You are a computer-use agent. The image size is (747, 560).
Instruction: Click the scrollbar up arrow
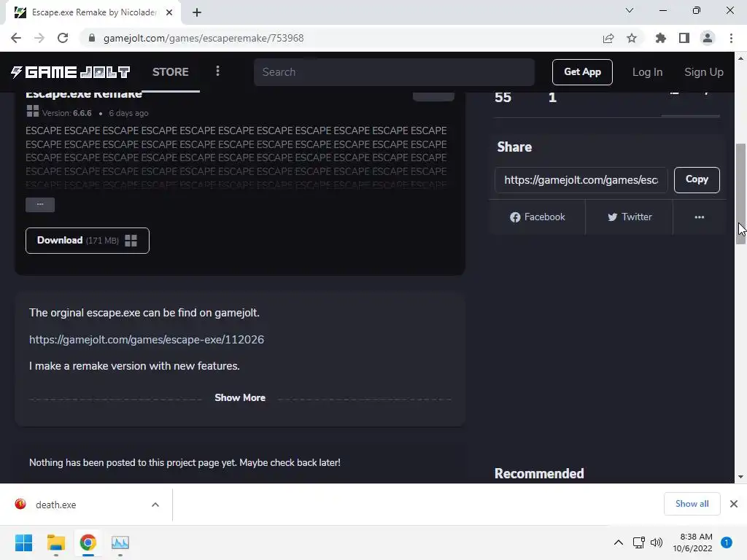coord(740,58)
